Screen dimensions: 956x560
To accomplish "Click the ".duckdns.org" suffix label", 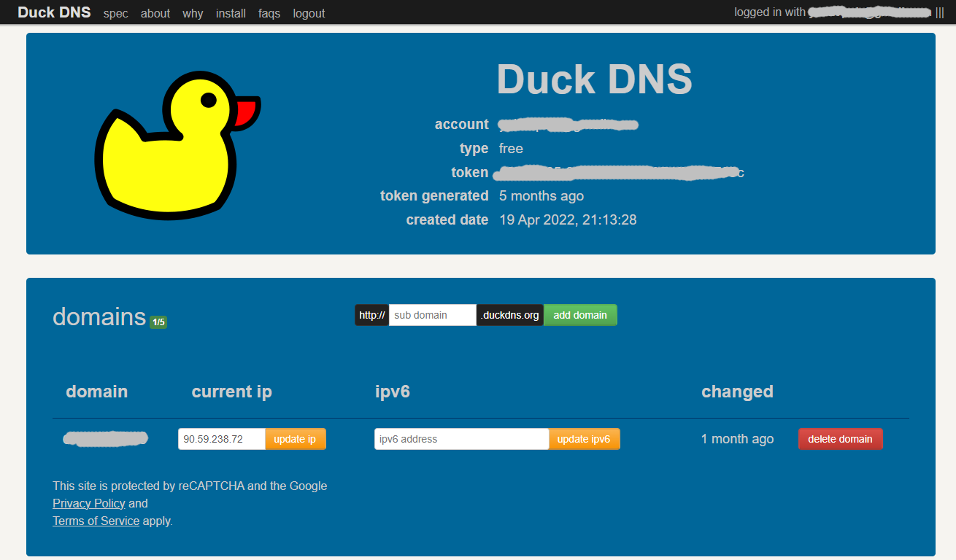I will (510, 315).
